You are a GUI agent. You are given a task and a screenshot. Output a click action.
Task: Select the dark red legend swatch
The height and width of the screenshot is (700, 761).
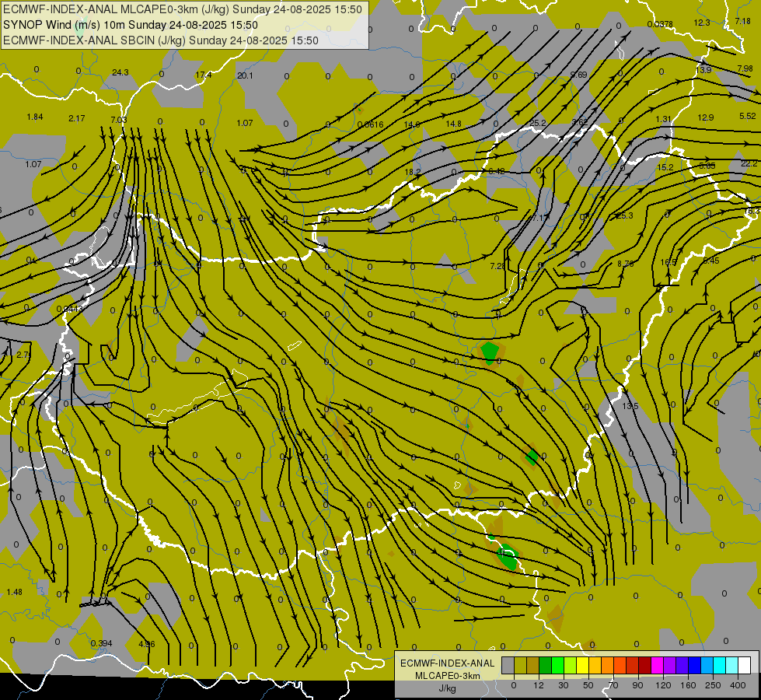tap(644, 666)
